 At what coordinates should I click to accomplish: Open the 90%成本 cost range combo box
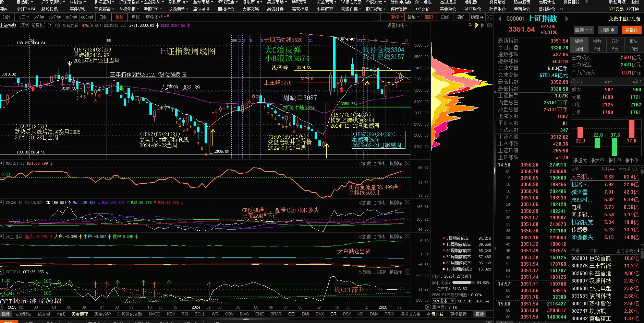443,301
